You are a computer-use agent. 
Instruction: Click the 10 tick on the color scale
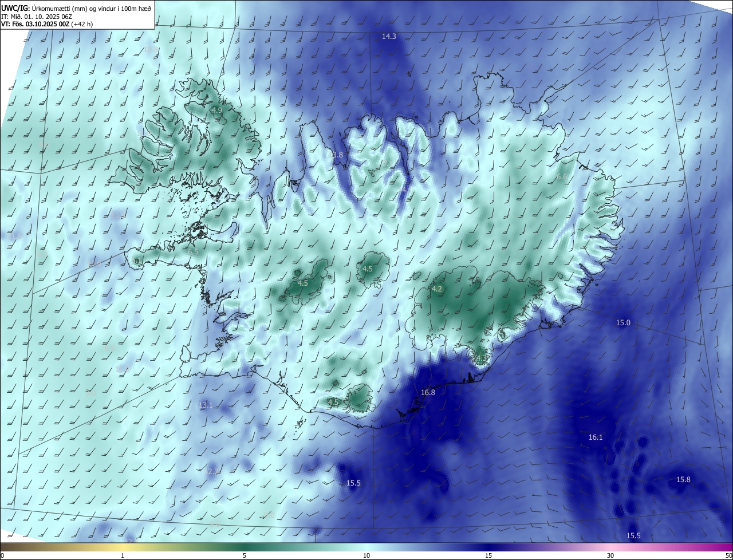pos(366,555)
